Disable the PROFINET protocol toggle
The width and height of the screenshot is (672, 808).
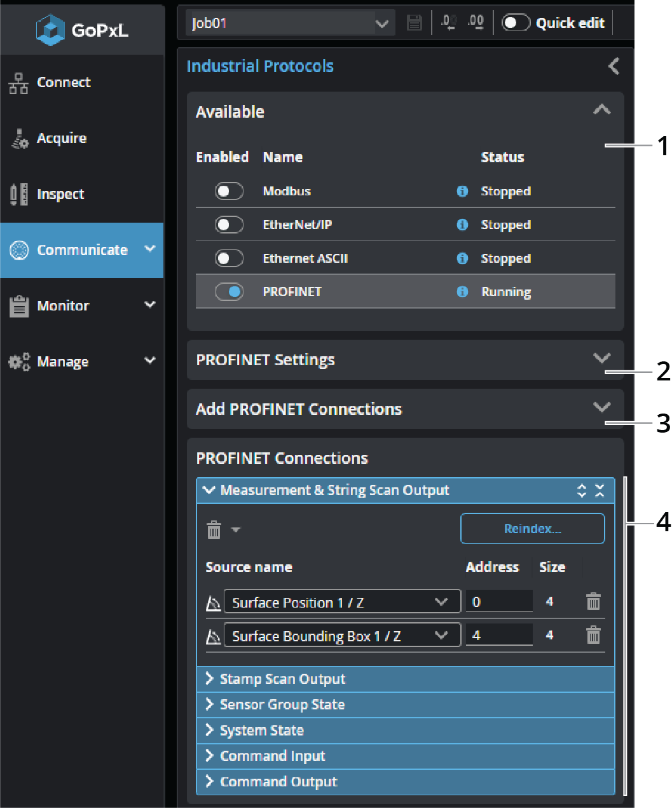point(229,292)
